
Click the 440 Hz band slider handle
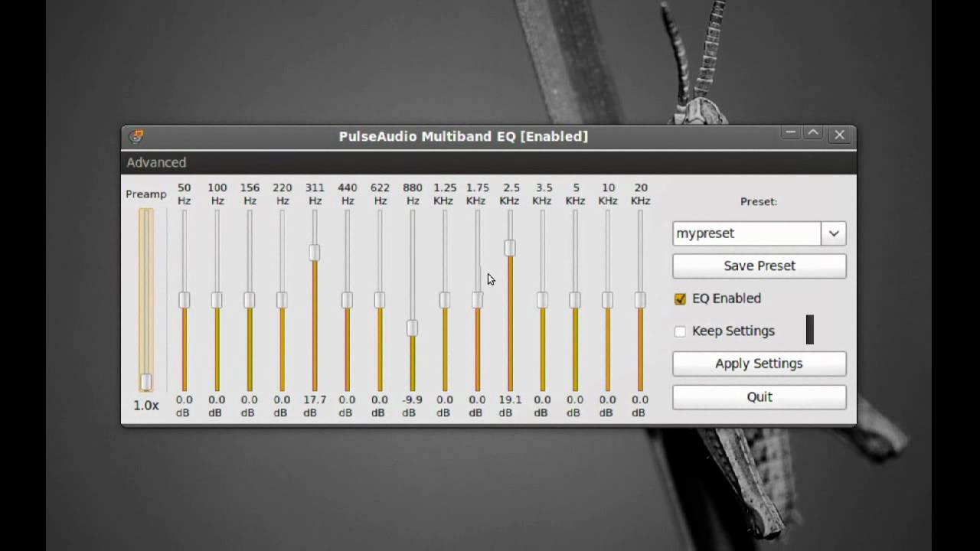click(x=347, y=300)
